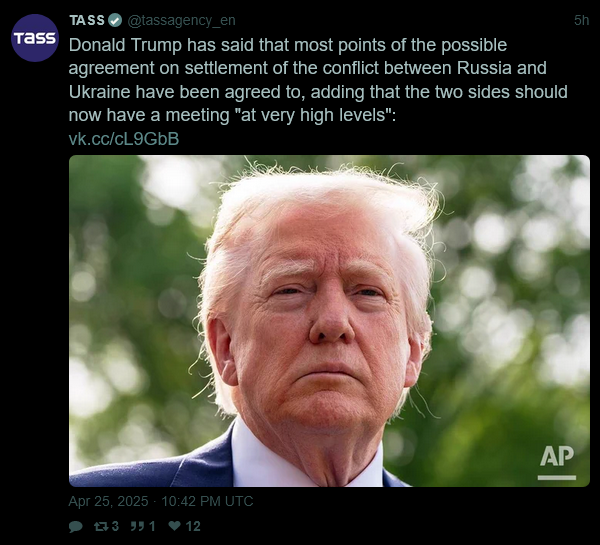Open the TASS profile avatar
Screen dimensions: 600x545
pos(35,38)
